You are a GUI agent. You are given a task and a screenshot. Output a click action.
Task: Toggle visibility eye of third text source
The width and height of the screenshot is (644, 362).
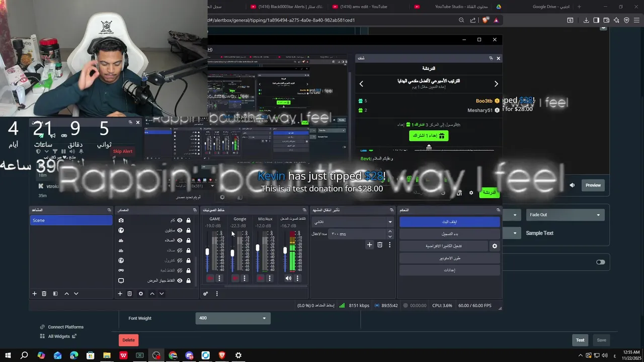click(x=180, y=240)
